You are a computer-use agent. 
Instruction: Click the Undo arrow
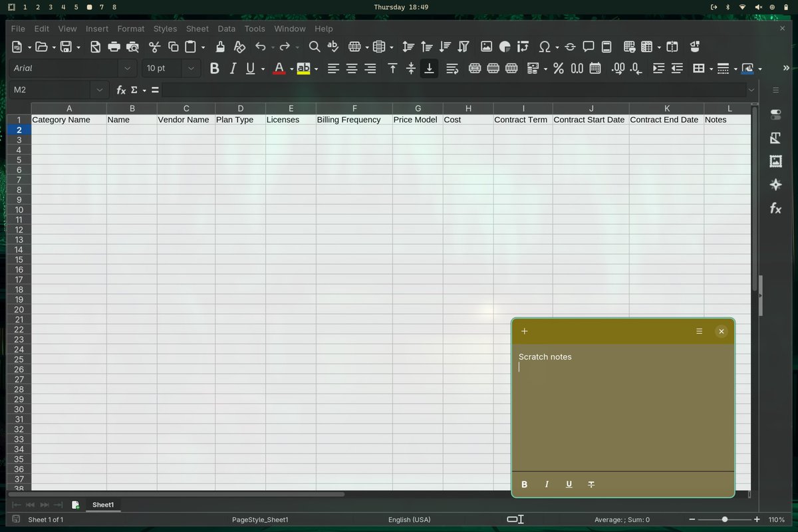tap(261, 47)
